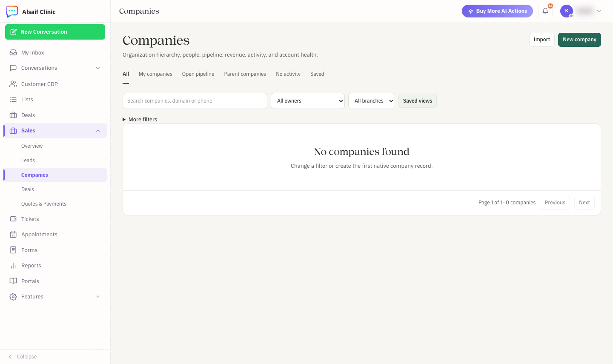Click the Conversations speech bubble icon

[x=13, y=68]
